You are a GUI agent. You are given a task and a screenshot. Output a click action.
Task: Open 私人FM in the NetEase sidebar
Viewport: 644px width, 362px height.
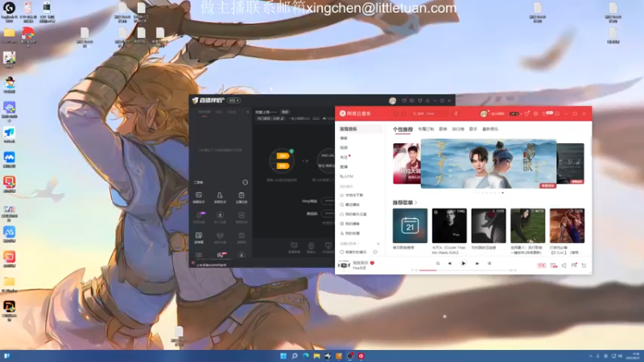(347, 176)
